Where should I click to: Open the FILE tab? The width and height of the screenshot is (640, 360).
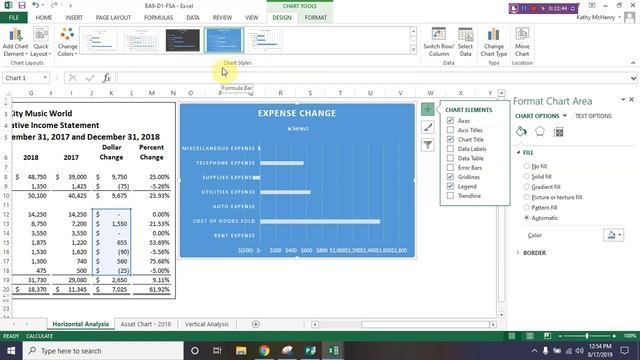point(13,18)
